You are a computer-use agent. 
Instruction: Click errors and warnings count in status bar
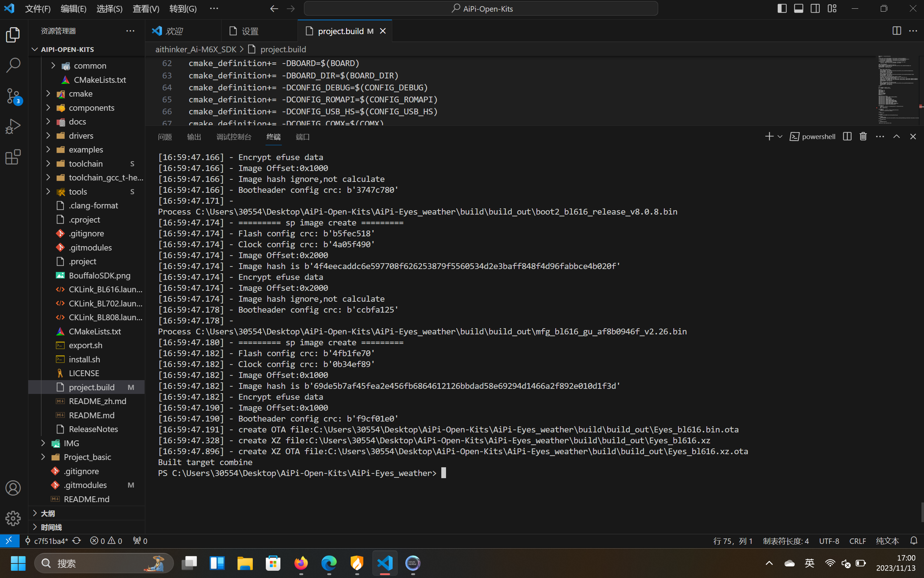(x=106, y=541)
